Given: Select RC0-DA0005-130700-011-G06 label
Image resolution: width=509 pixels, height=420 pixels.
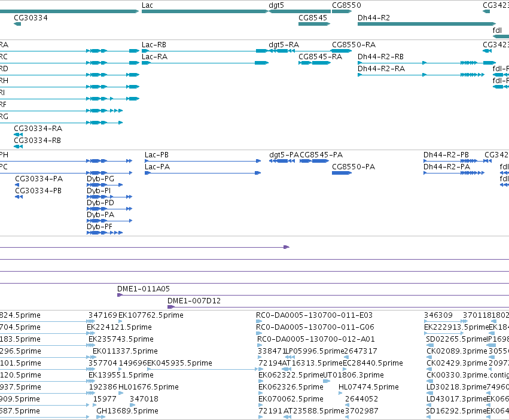Looking at the screenshot, I should click(315, 327).
